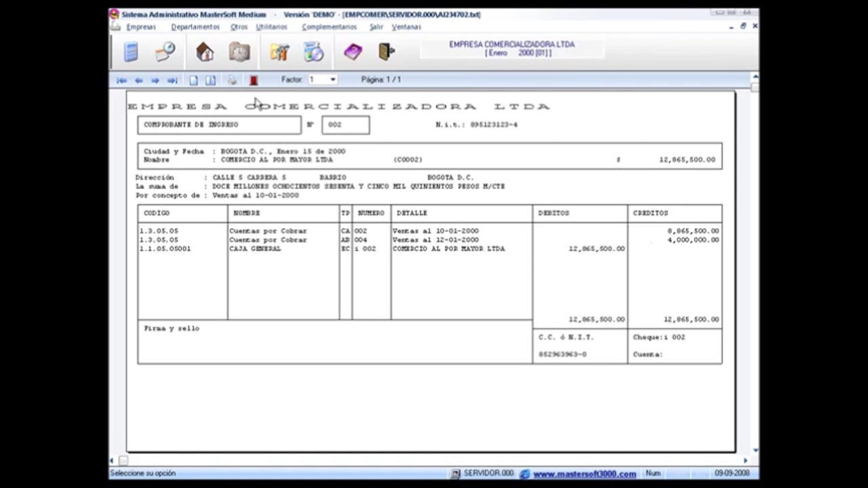Click the purple help book icon
The height and width of the screenshot is (488, 868).
click(x=353, y=52)
